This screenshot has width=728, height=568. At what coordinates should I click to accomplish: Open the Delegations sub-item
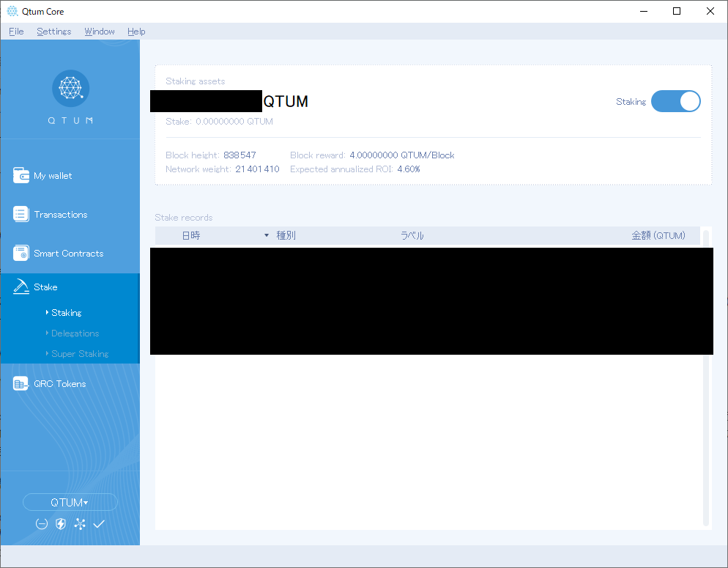pos(75,333)
